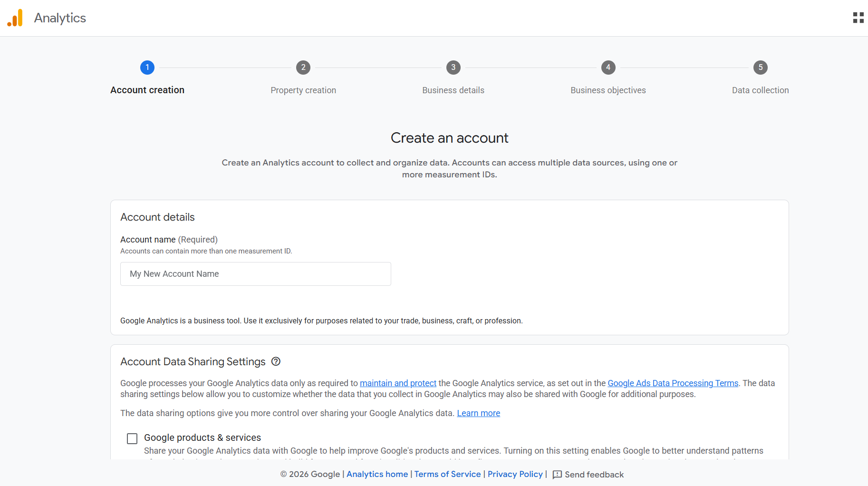Go to the Property creation step label
The width and height of the screenshot is (868, 486).
(303, 90)
